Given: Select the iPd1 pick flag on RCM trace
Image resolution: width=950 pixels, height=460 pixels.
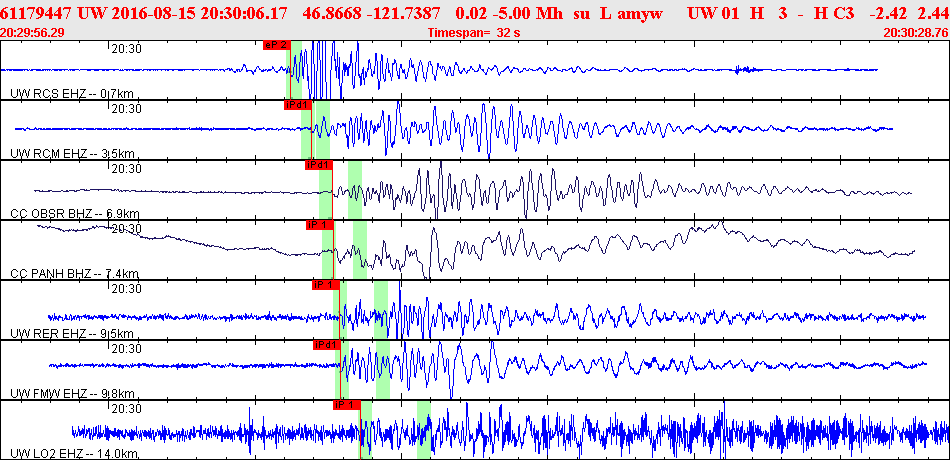Looking at the screenshot, I should (298, 105).
